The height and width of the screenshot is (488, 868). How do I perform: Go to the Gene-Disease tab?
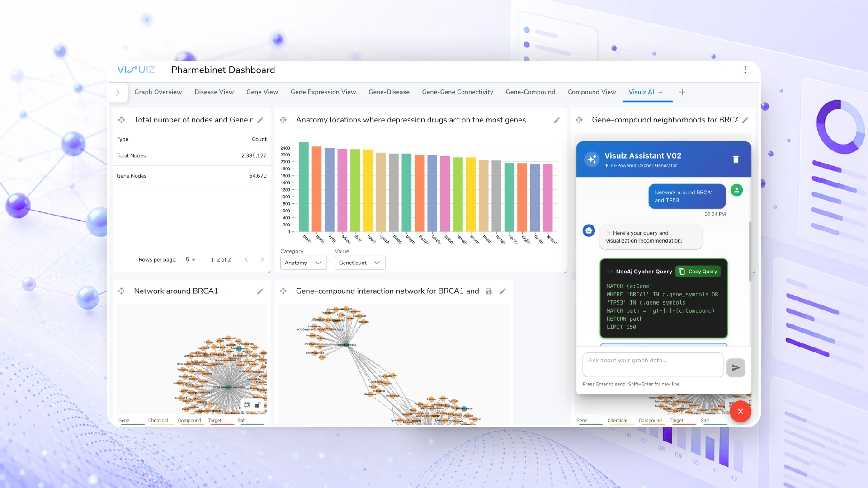coord(389,92)
